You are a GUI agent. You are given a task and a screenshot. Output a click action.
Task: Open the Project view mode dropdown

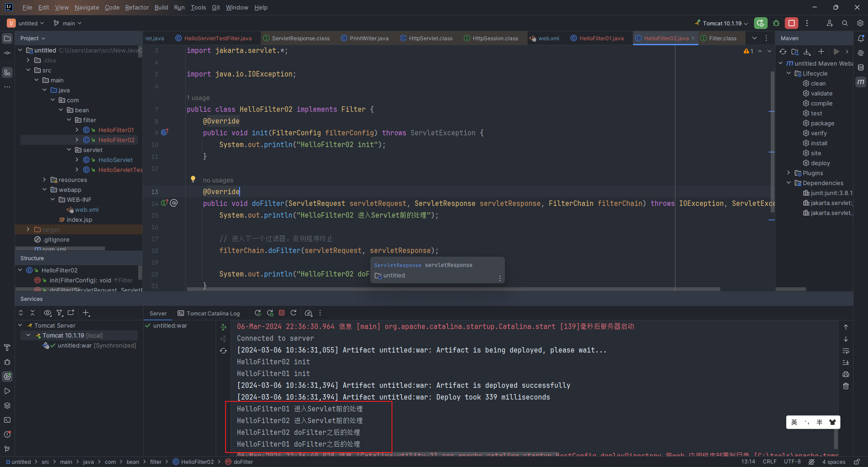click(33, 38)
